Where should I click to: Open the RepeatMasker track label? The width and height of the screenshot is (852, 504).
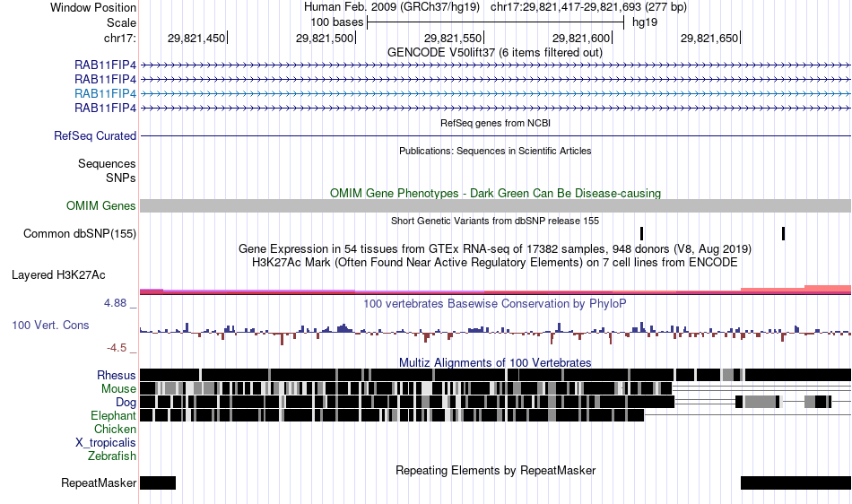tap(99, 482)
